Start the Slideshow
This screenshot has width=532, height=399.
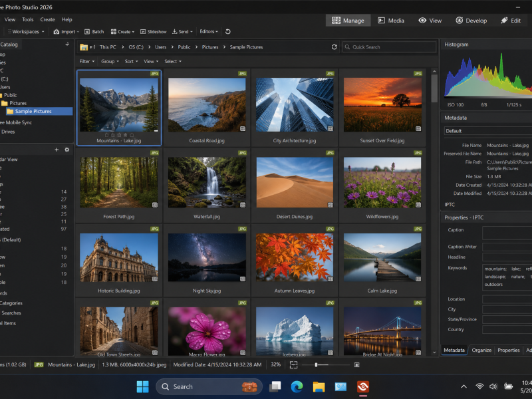(154, 31)
